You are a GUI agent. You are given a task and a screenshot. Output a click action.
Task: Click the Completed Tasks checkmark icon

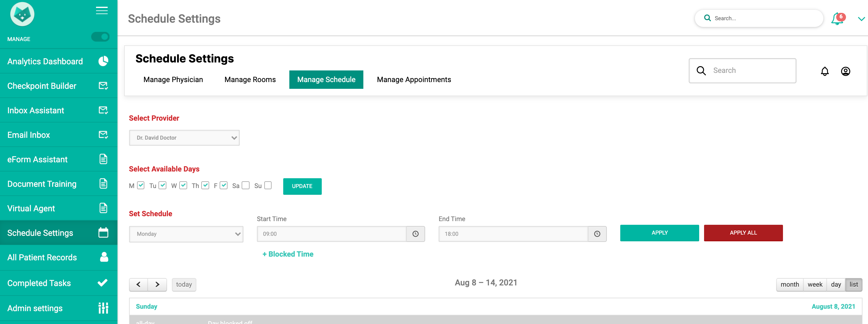click(x=102, y=282)
